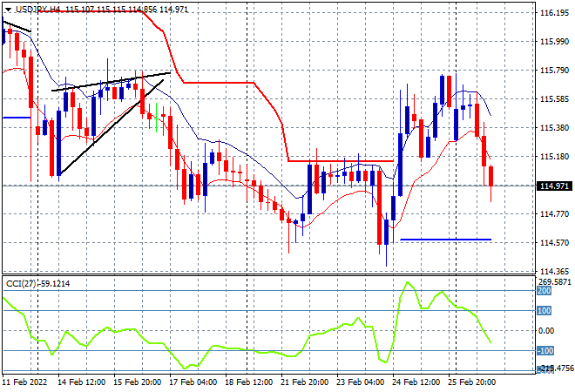The image size is (575, 392).
Task: Select the short blue line at left near 115.380
Action: click(17, 118)
